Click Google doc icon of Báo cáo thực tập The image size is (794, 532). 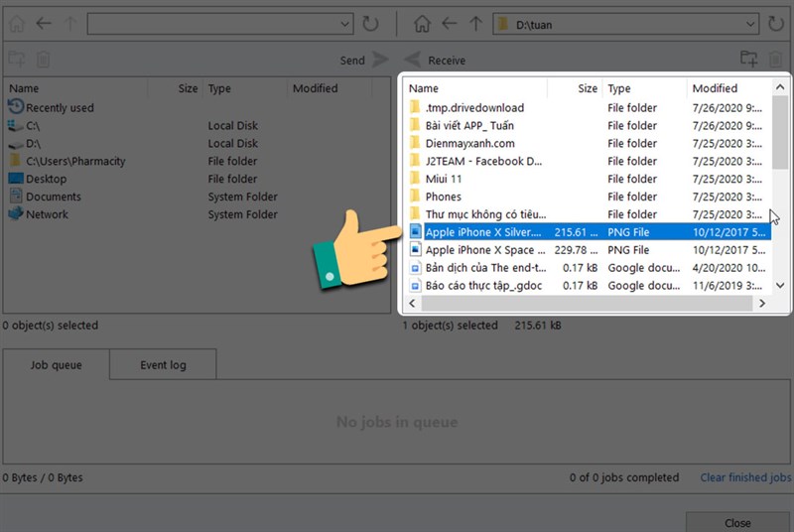pyautogui.click(x=415, y=286)
